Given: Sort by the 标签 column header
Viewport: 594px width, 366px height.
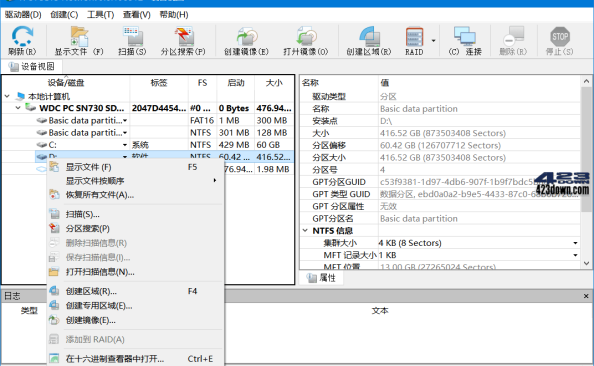Looking at the screenshot, I should click(x=159, y=83).
